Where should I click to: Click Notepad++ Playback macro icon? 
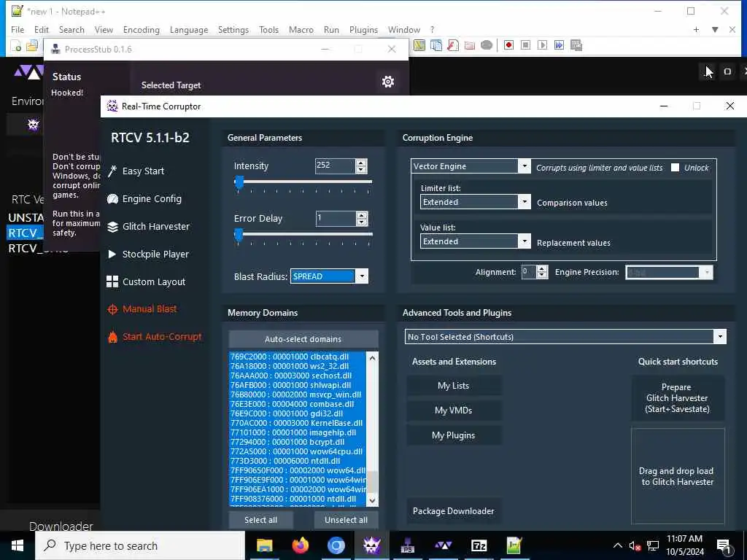pos(542,45)
